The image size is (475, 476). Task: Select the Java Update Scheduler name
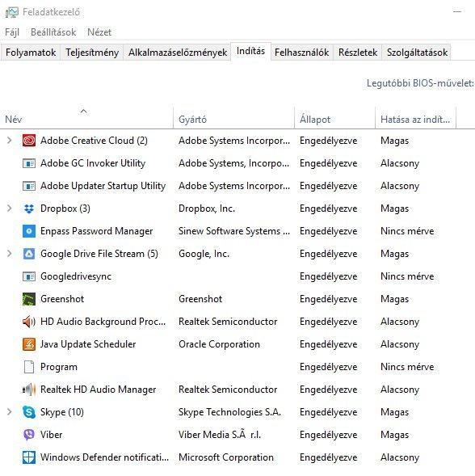88,344
